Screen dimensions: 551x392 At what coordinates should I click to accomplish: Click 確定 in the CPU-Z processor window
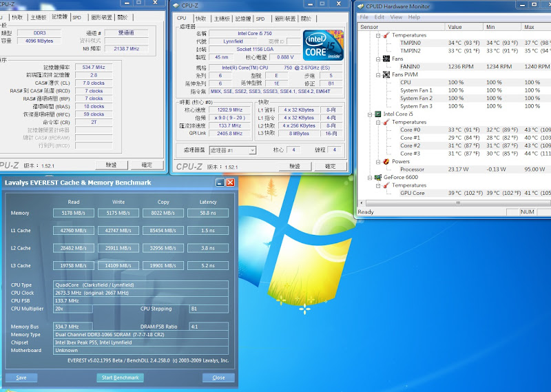click(x=331, y=166)
